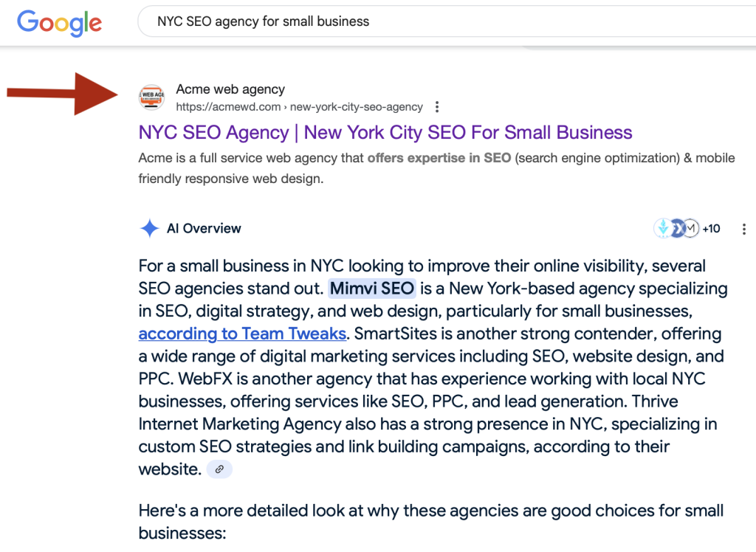Expand the +10 additional sources
The width and height of the screenshot is (756, 552).
click(711, 229)
